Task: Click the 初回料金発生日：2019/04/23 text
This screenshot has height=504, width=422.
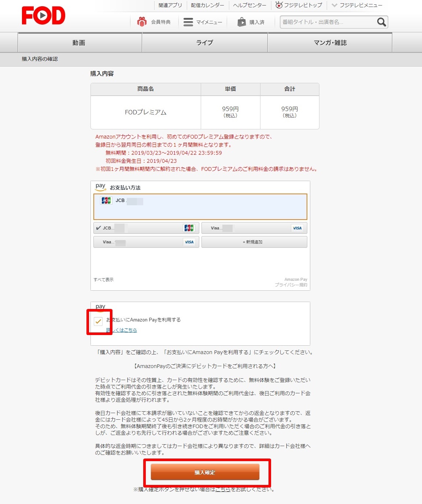Action: [x=141, y=161]
